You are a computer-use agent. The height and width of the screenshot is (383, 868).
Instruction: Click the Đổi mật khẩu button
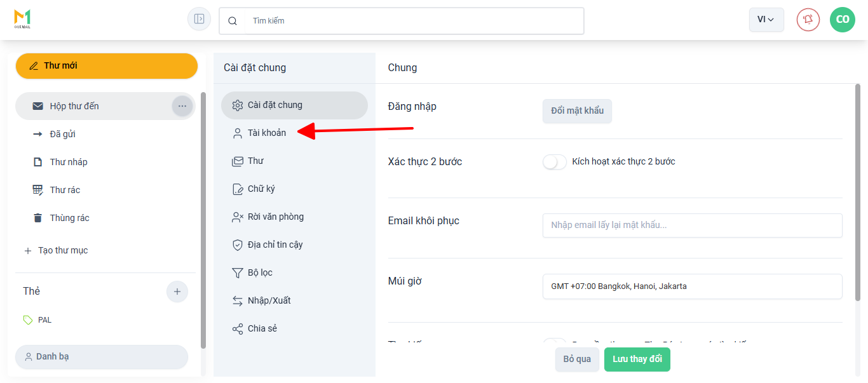coord(577,111)
